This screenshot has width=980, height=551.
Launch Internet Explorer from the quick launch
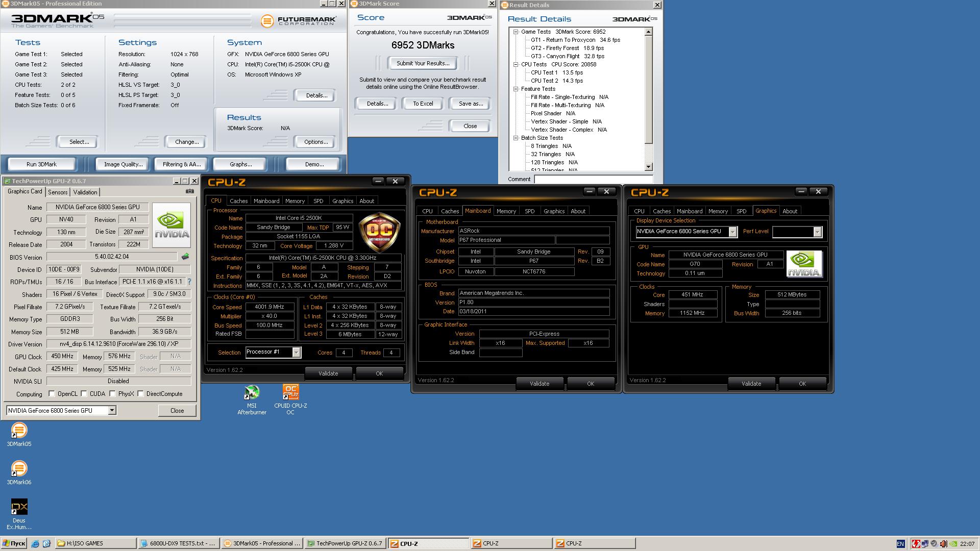click(x=35, y=544)
